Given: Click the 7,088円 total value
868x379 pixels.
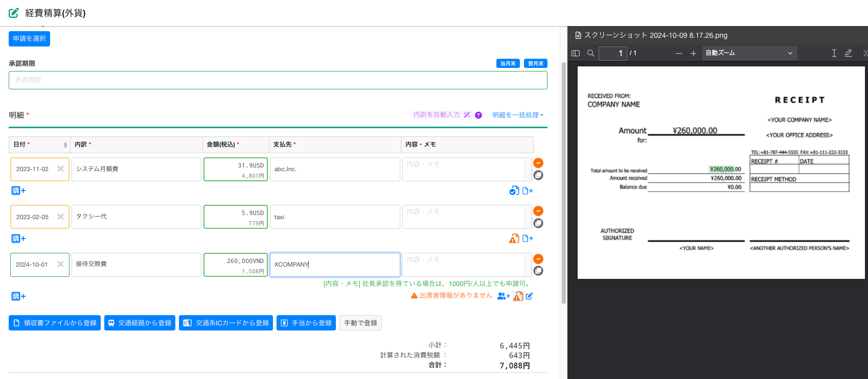Looking at the screenshot, I should click(x=515, y=366).
